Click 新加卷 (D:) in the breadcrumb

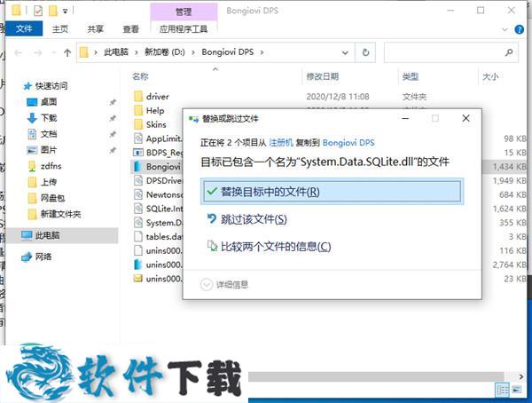pos(165,52)
